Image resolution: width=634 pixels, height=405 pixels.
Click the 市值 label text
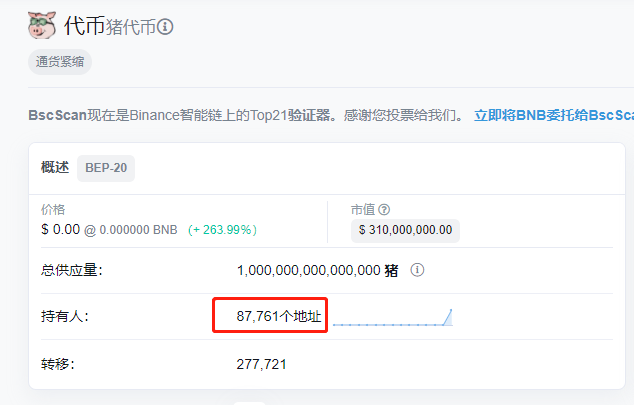(x=363, y=209)
